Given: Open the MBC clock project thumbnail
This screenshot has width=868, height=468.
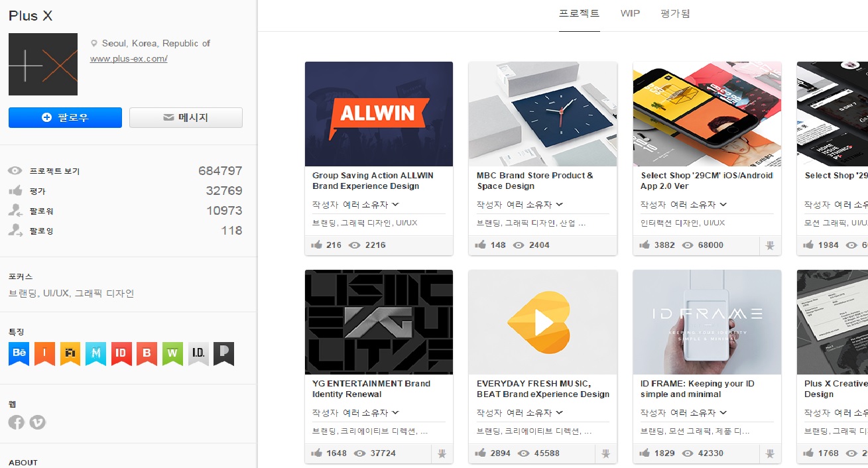Looking at the screenshot, I should (542, 114).
